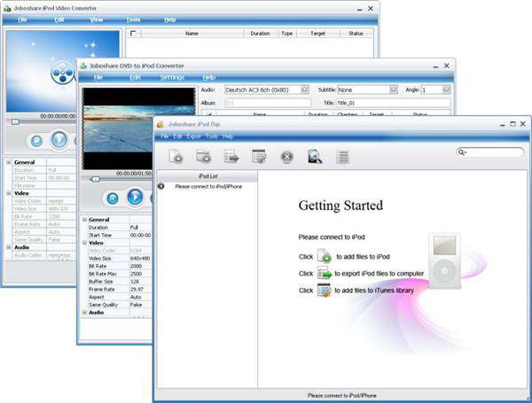Open the Settings menu in DVD to iPod Converter
The height and width of the screenshot is (403, 532).
[172, 77]
